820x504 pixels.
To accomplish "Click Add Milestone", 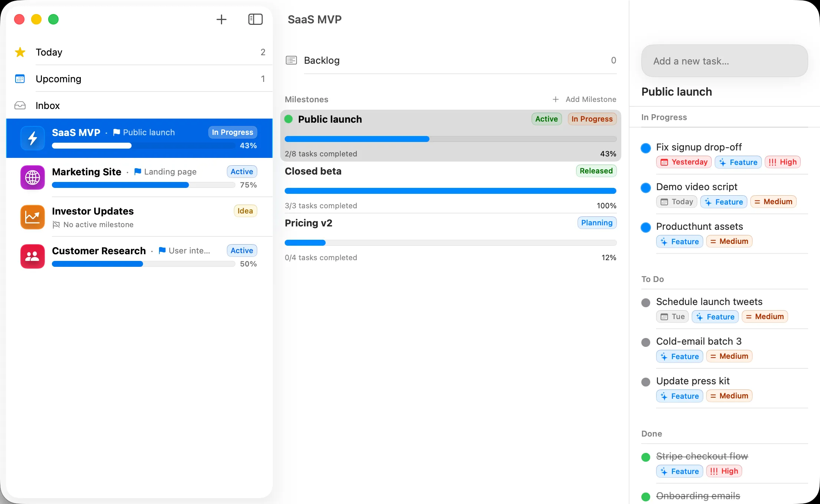I will pos(584,99).
